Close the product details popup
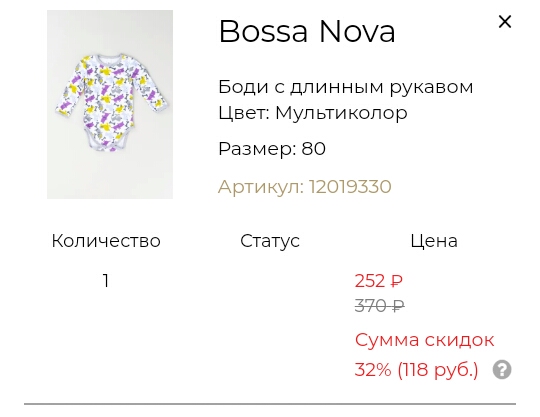540x417 pixels. 505,22
